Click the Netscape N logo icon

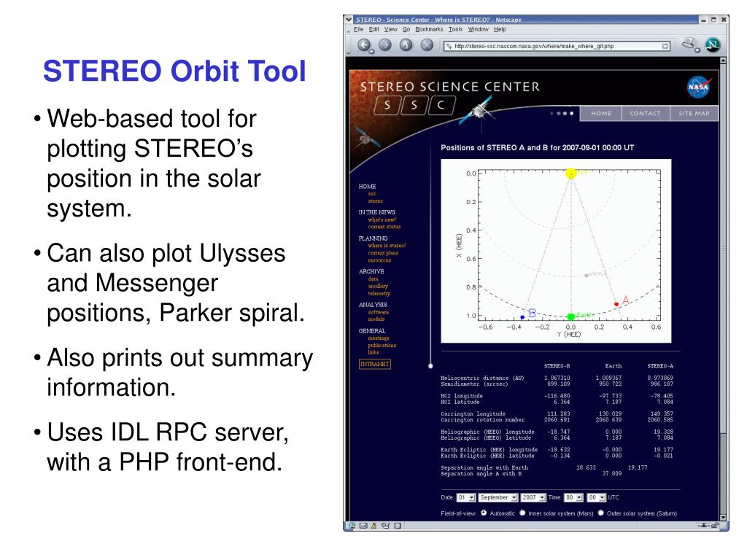click(x=713, y=45)
